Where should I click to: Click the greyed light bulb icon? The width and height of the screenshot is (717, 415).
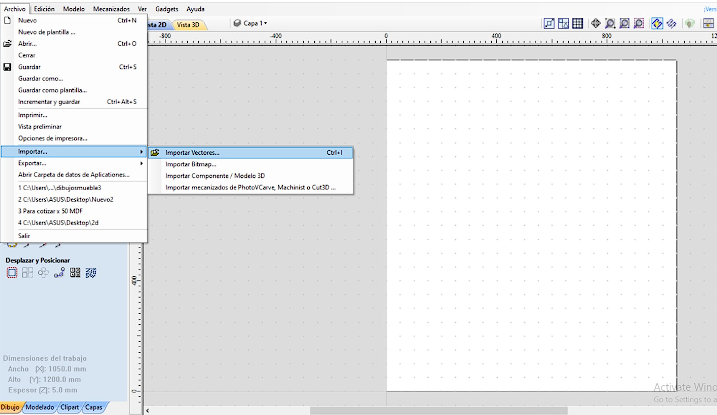(690, 23)
